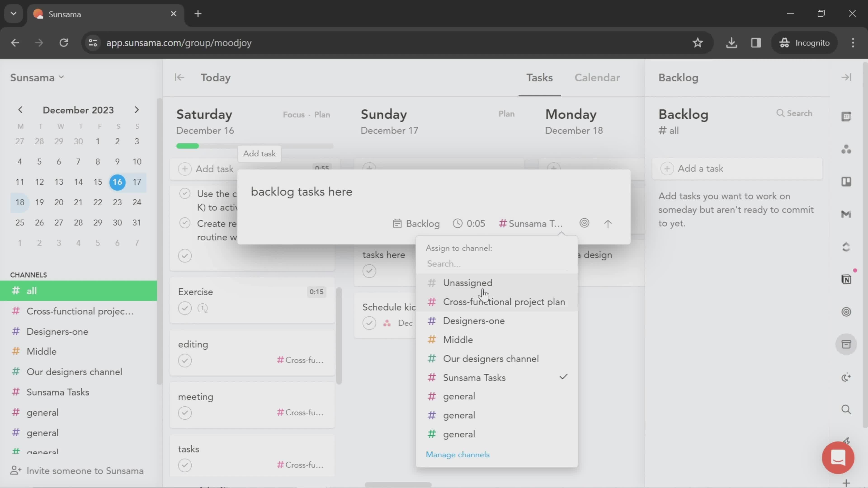Click Saturday's green progress bar
The width and height of the screenshot is (868, 488).
187,146
